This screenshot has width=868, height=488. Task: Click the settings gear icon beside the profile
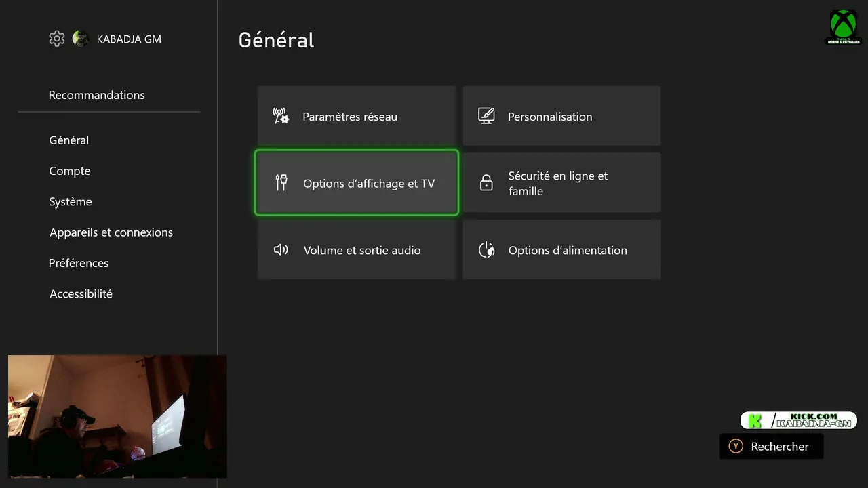[57, 39]
